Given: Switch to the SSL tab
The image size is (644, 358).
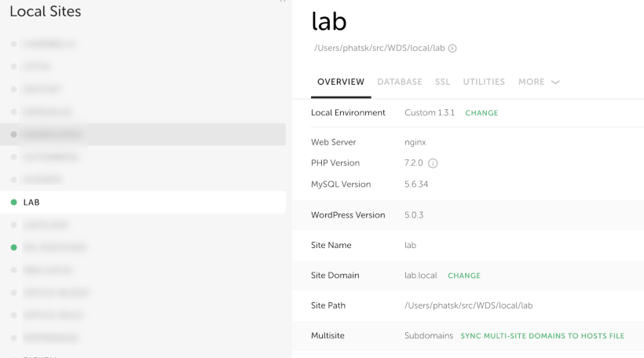Looking at the screenshot, I should [442, 82].
